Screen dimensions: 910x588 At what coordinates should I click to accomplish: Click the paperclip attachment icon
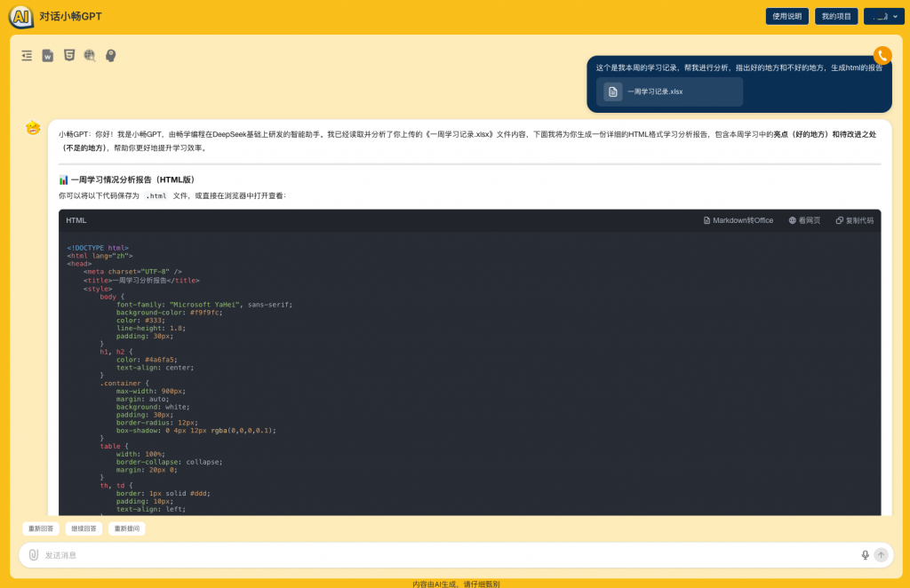[34, 555]
